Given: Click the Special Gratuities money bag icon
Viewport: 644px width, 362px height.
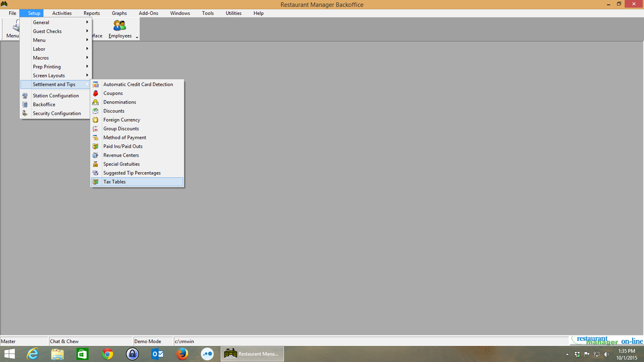Looking at the screenshot, I should (96, 164).
